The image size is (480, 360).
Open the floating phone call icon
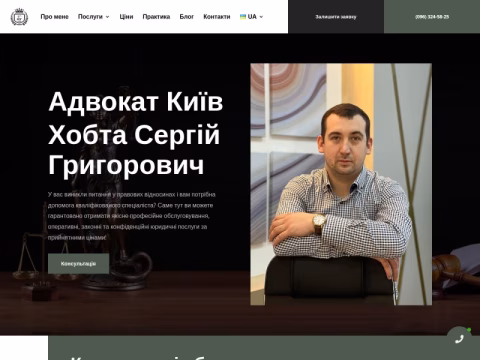[x=459, y=339]
